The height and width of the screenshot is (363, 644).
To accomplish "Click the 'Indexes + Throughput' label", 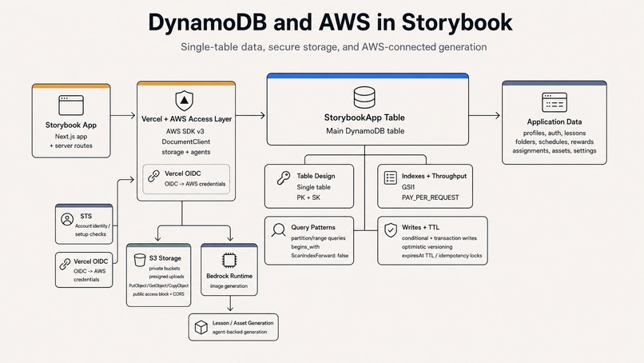I will pyautogui.click(x=434, y=176).
